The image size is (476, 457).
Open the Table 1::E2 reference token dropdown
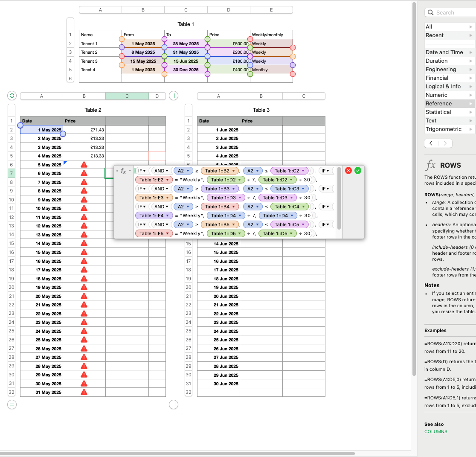(168, 180)
